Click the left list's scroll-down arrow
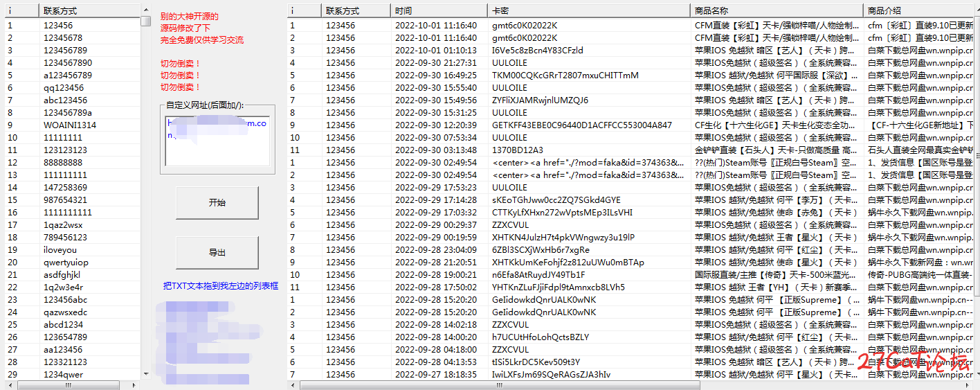 coord(145,373)
